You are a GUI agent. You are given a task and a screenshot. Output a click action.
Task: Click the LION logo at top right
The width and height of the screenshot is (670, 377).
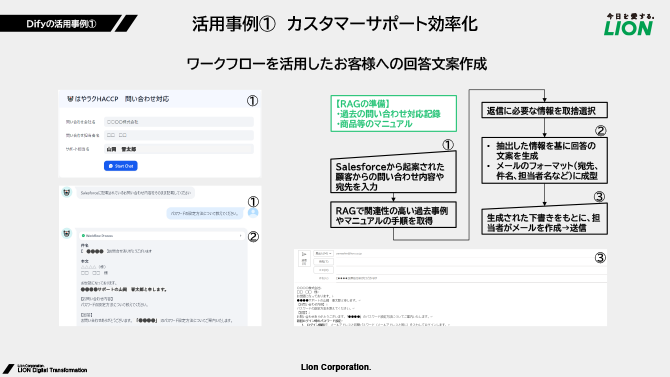[629, 24]
